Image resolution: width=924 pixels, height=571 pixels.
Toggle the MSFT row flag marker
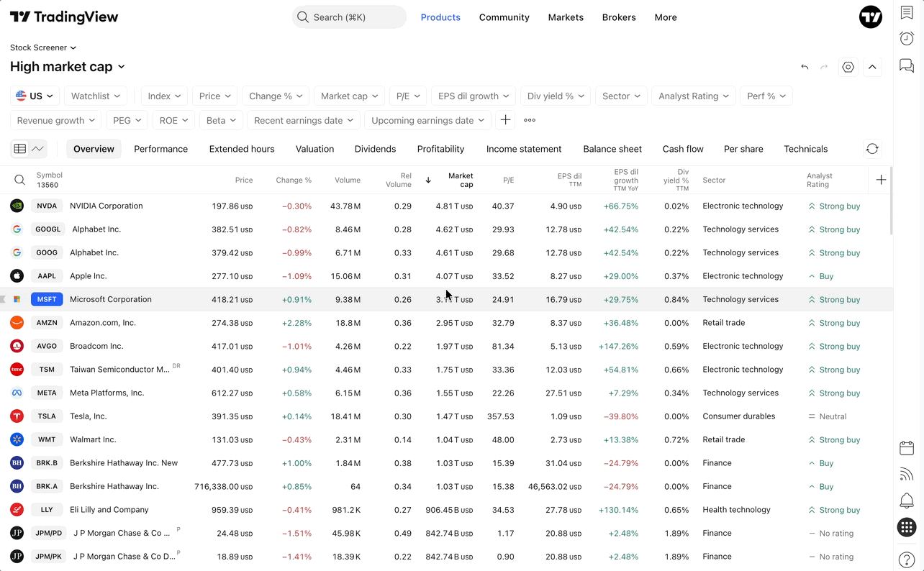point(3,299)
